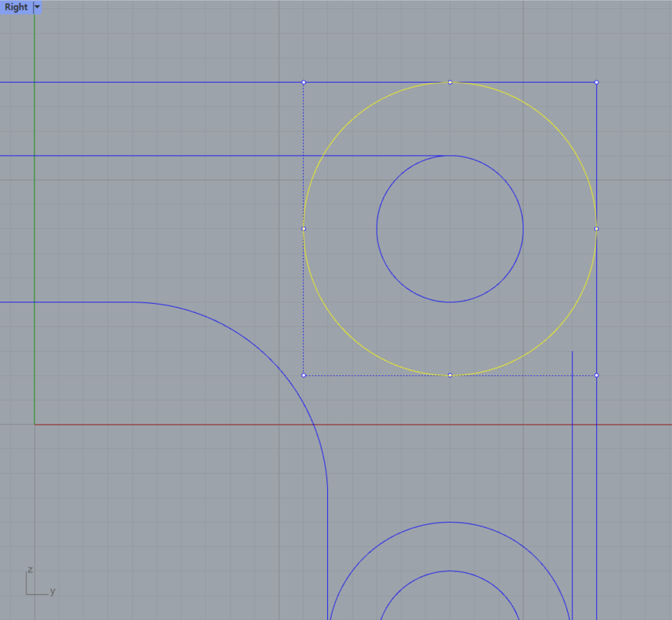Select the right-middle control point of yellow circle
The width and height of the screenshot is (672, 620).
597,229
